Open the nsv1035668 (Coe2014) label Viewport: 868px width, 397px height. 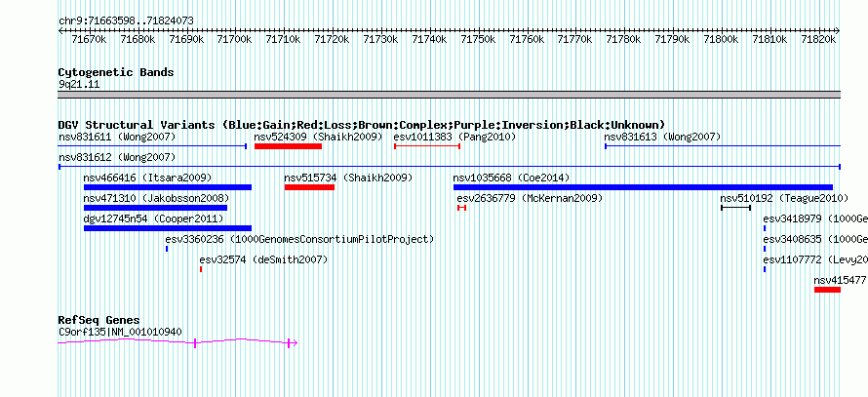coord(511,178)
